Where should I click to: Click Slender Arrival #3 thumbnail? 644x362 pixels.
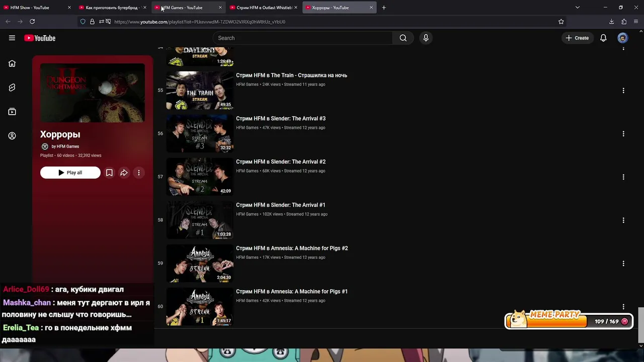(200, 134)
